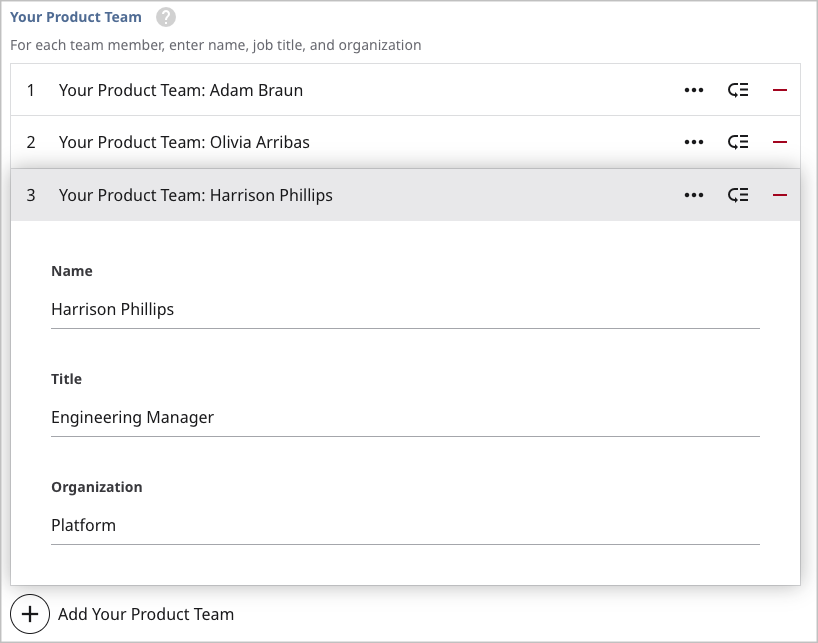Edit the Organization field Platform
Image resolution: width=818 pixels, height=643 pixels.
coord(405,526)
